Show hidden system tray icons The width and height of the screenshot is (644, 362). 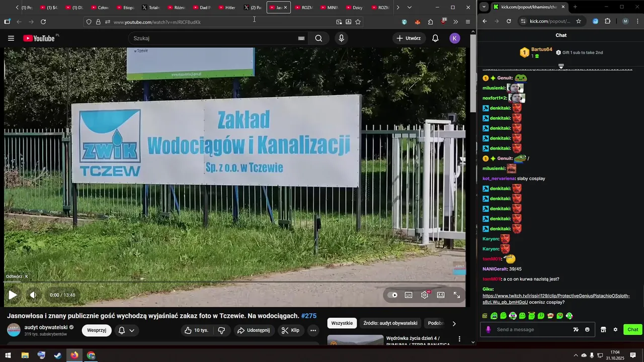576,355
